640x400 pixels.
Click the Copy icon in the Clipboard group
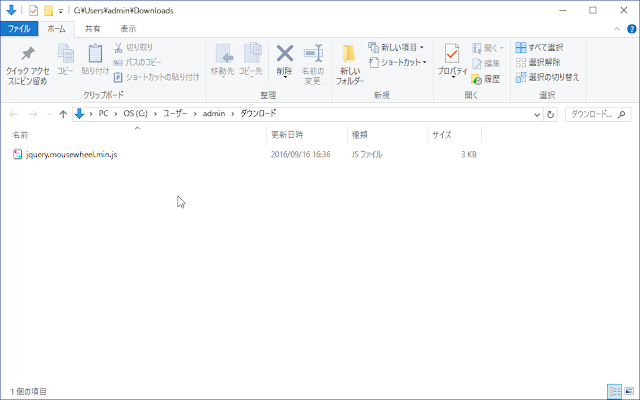click(x=65, y=53)
